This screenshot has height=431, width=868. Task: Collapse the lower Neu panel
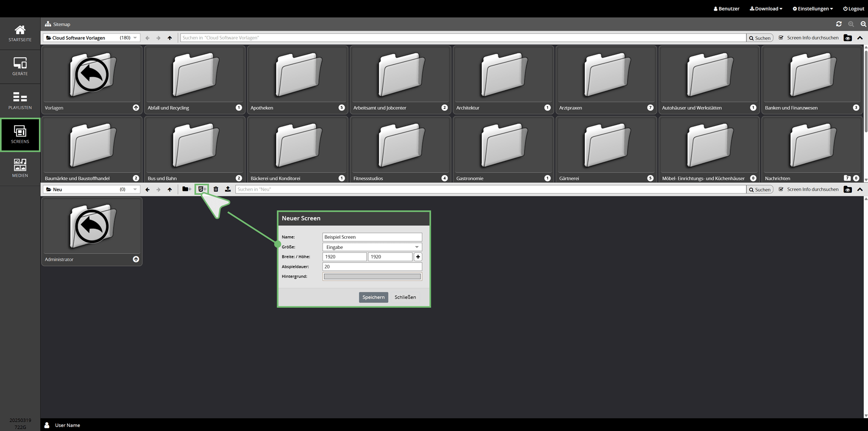(860, 189)
